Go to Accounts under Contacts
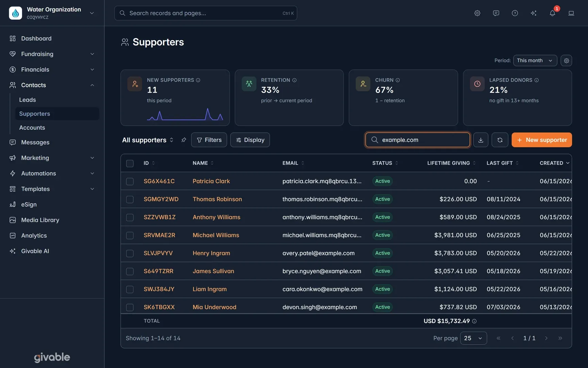Image resolution: width=588 pixels, height=368 pixels. (x=57, y=128)
